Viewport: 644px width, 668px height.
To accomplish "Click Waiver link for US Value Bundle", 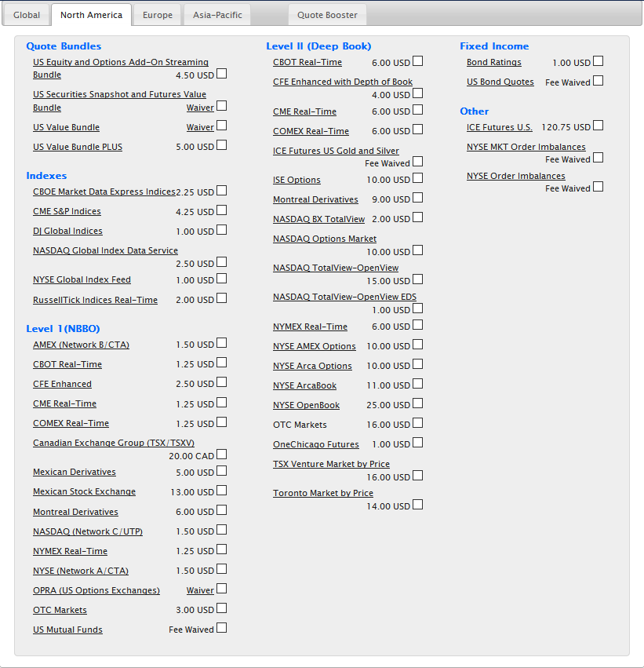I will [200, 127].
